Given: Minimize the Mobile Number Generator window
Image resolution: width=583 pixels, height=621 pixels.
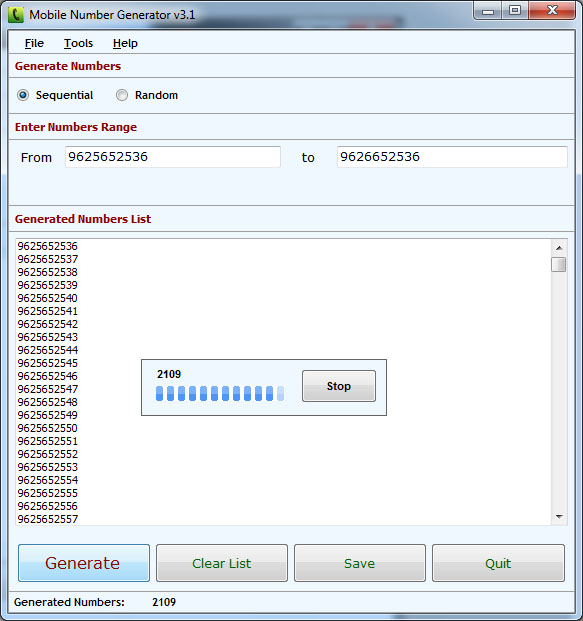Looking at the screenshot, I should [488, 11].
